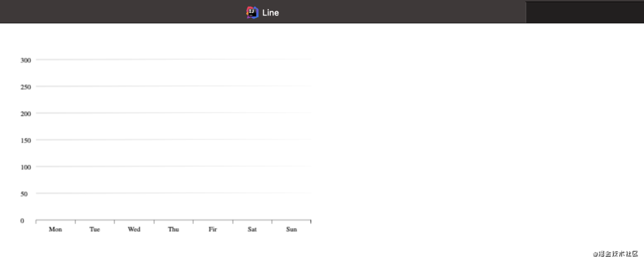Click the dark empty tab area at top right
The image size is (644, 262).
click(584, 13)
